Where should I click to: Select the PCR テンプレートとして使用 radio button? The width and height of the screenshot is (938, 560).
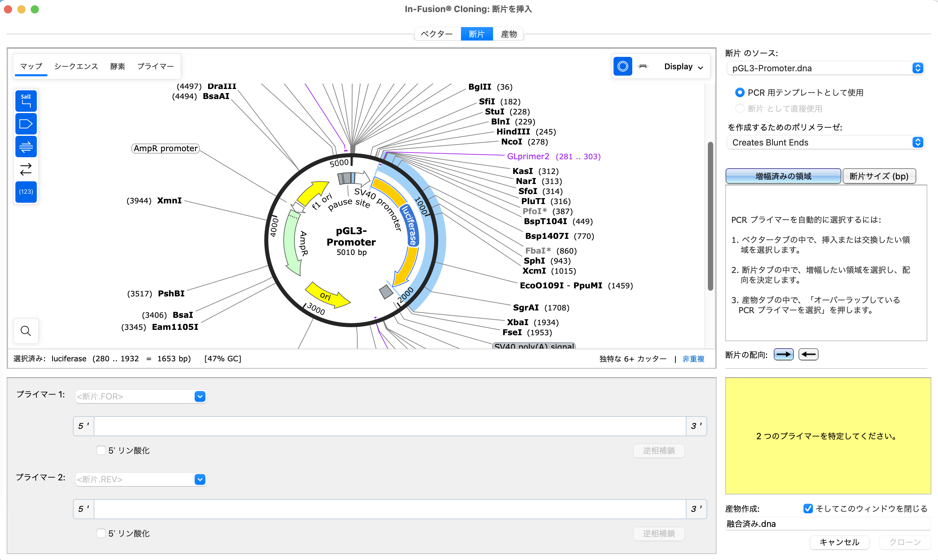[740, 92]
